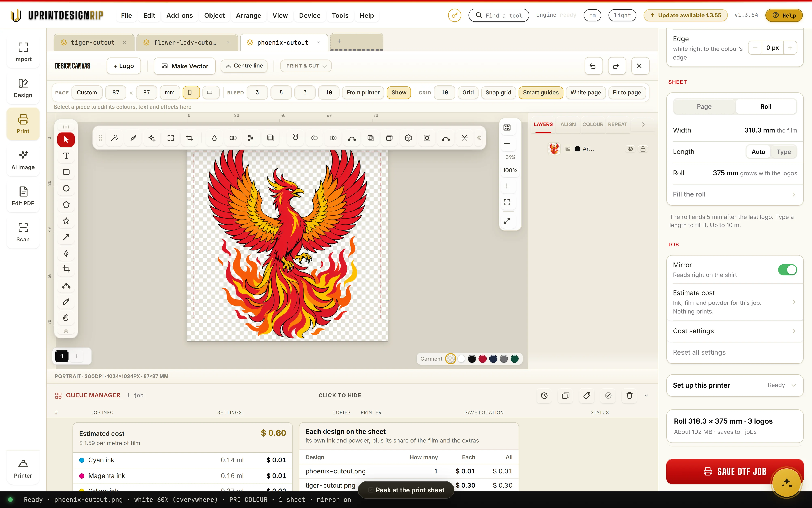812x508 pixels.
Task: Expand Set up this printer section
Action: (x=735, y=385)
